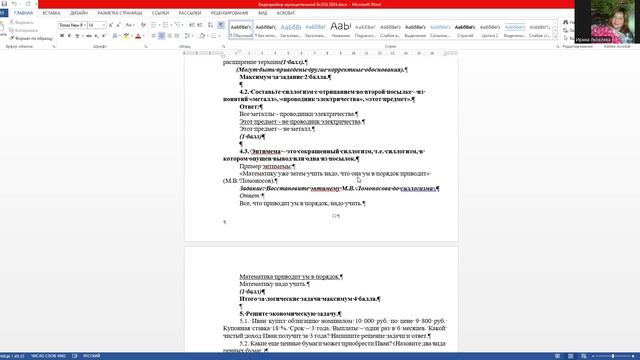The width and height of the screenshot is (640, 360).
Task: Switch to web layout view
Action: click(x=584, y=356)
